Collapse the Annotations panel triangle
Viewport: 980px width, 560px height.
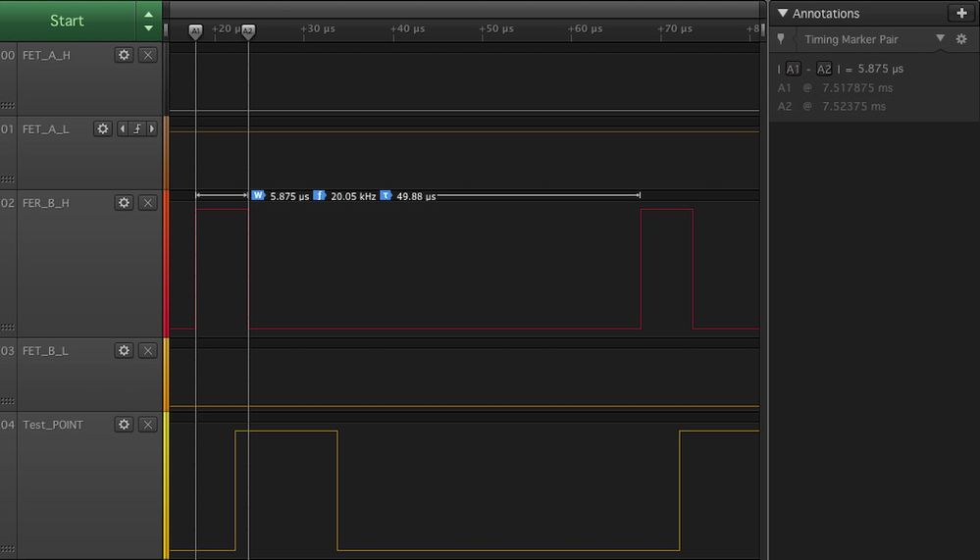click(783, 13)
